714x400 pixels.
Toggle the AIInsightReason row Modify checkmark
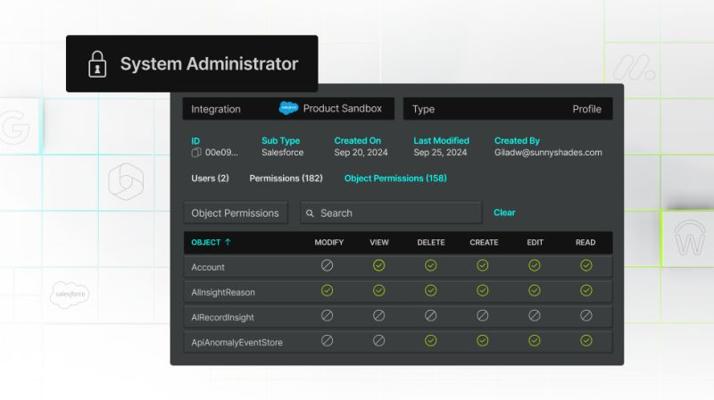[327, 291]
